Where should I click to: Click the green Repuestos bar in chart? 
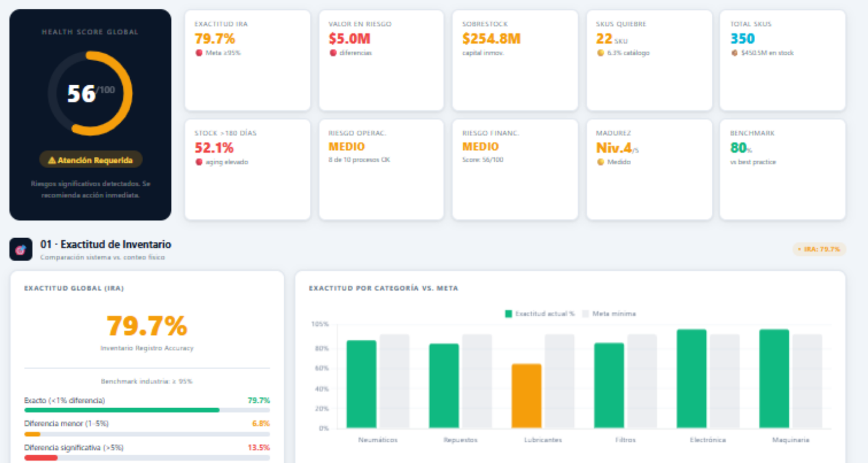(x=444, y=386)
